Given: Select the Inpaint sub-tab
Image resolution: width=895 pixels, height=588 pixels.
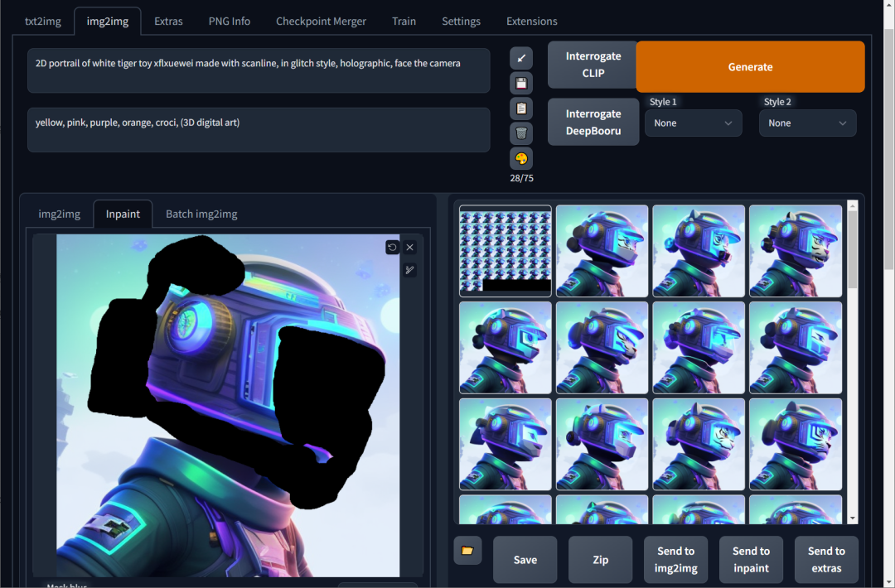Looking at the screenshot, I should point(123,214).
